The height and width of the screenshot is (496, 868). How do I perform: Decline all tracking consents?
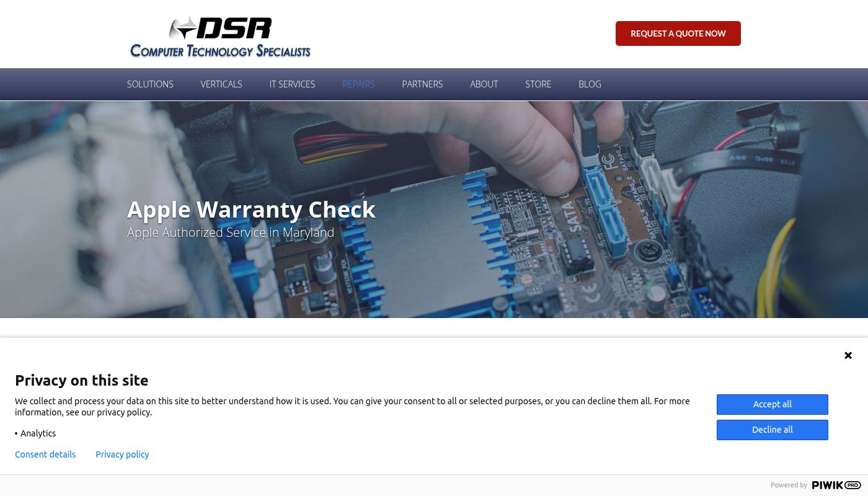(772, 430)
